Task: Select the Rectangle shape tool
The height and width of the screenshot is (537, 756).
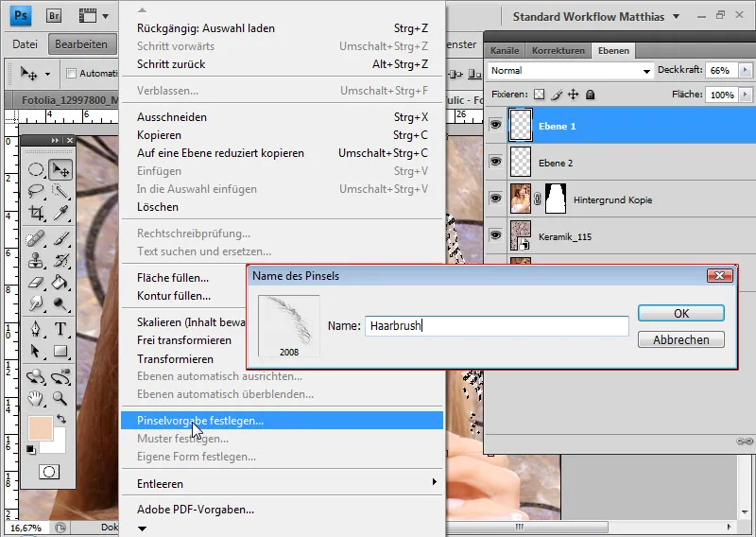Action: 60,351
